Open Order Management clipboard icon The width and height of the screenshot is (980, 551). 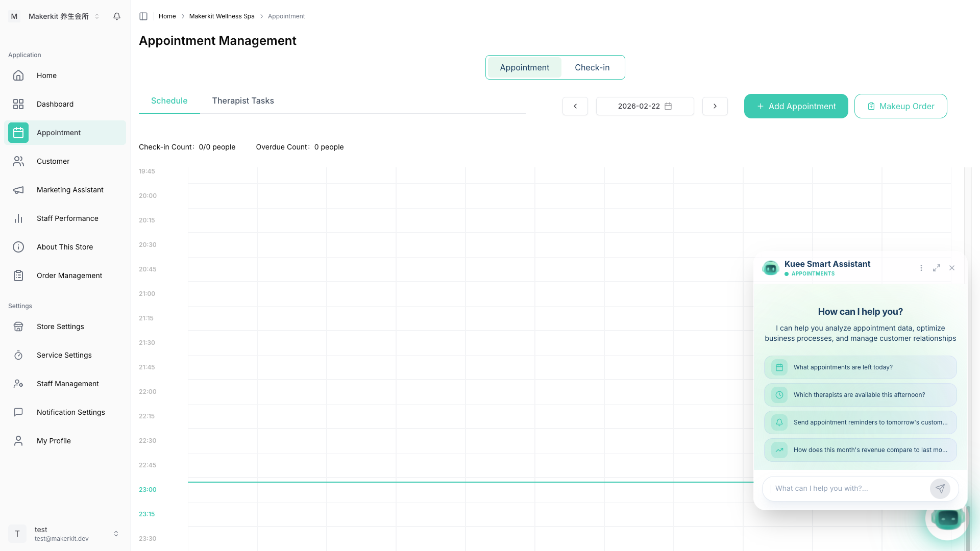point(18,275)
